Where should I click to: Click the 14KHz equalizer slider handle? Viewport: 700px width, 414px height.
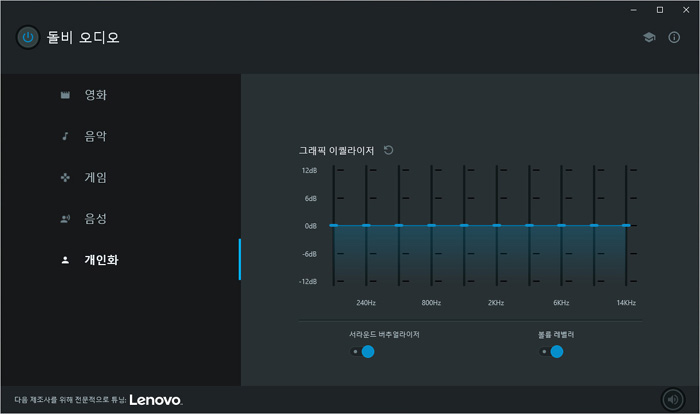point(626,226)
